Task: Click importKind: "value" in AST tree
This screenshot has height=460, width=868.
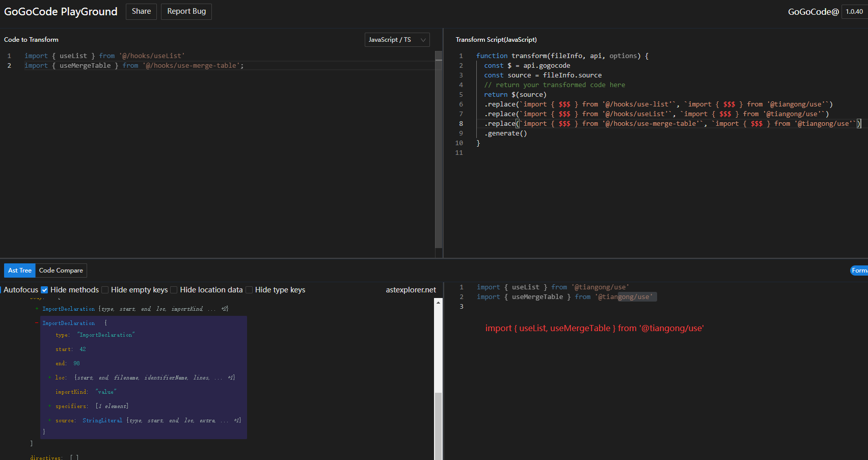Action: tap(86, 392)
